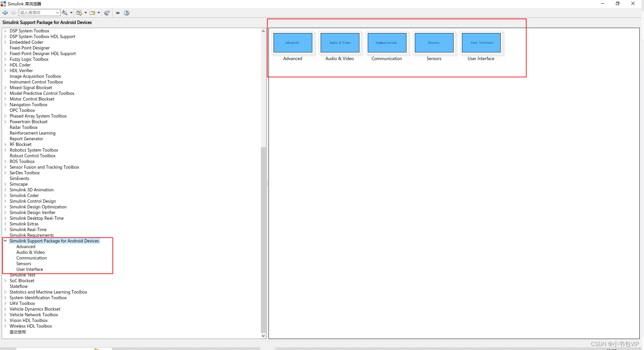
Task: Click inside the search input field
Action: click(x=37, y=13)
